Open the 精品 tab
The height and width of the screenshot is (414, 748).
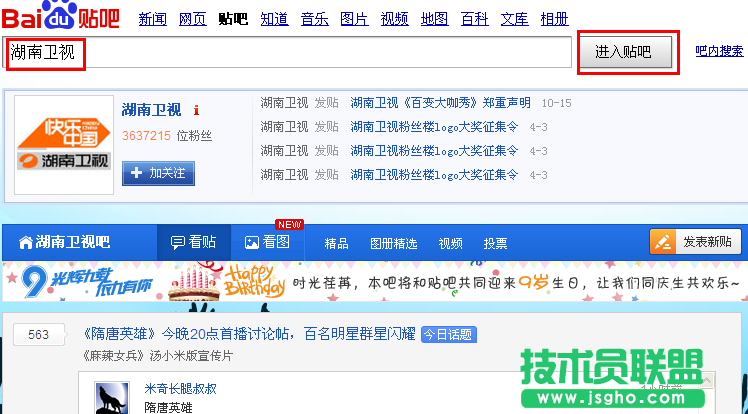(336, 244)
